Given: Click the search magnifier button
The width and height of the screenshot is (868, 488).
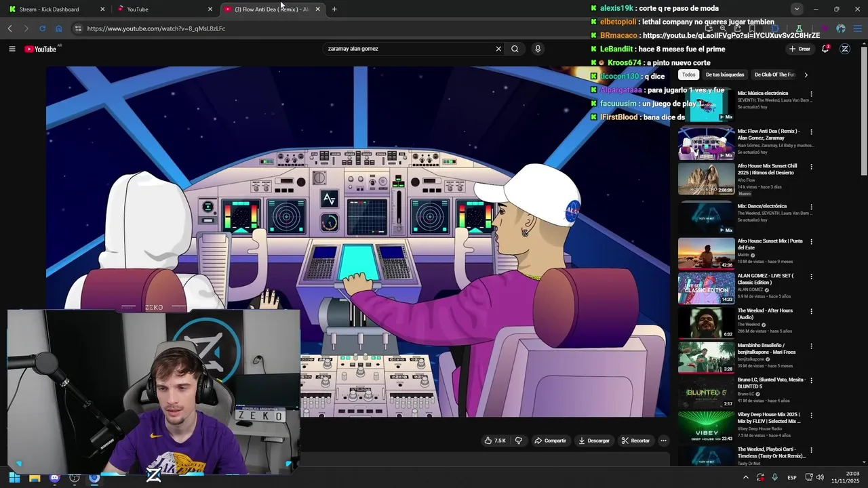Looking at the screenshot, I should click(515, 49).
